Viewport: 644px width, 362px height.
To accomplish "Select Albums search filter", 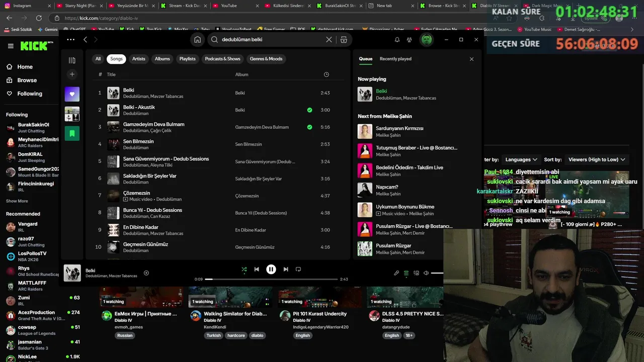I will point(163,59).
